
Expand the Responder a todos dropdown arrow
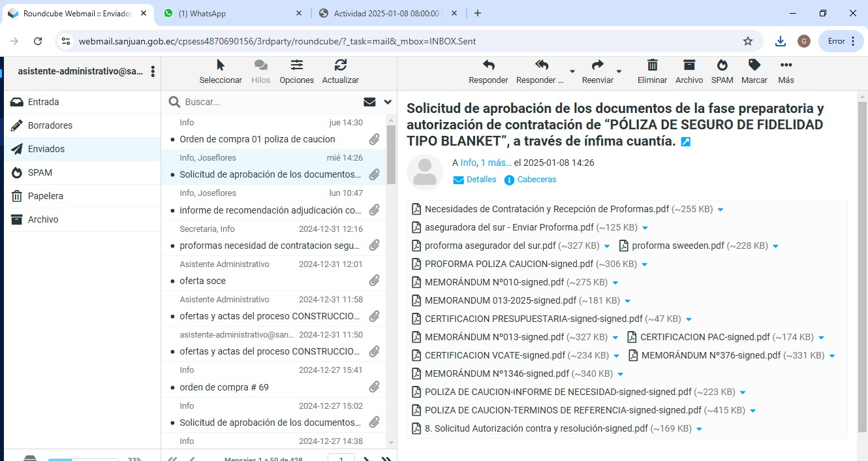point(572,71)
